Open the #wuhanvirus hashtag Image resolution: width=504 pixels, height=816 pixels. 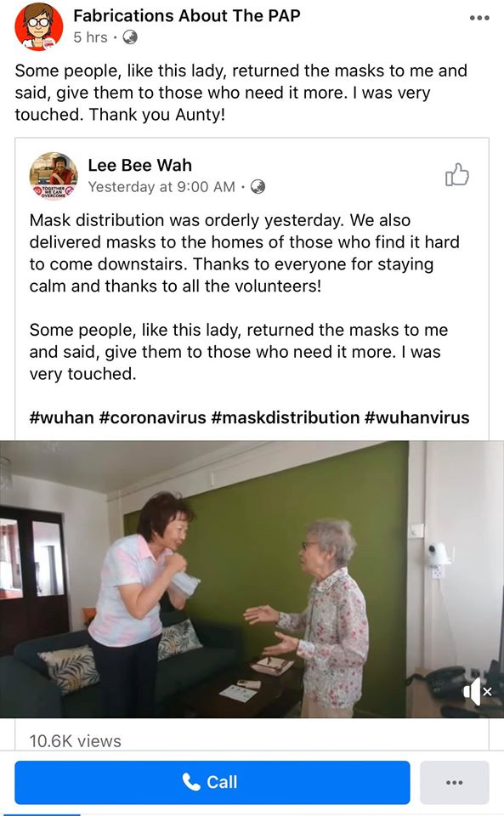417,417
